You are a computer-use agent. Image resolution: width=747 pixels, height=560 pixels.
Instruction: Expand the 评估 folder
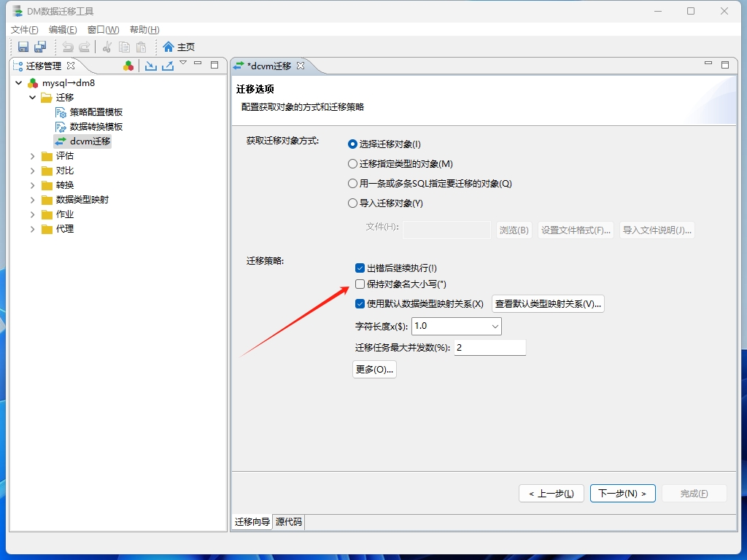tap(32, 156)
